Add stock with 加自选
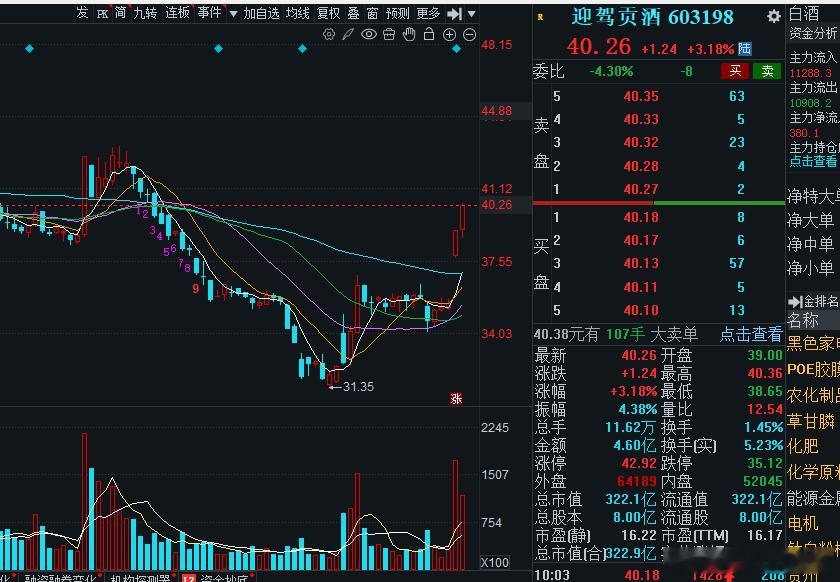840x582 pixels. click(x=261, y=13)
